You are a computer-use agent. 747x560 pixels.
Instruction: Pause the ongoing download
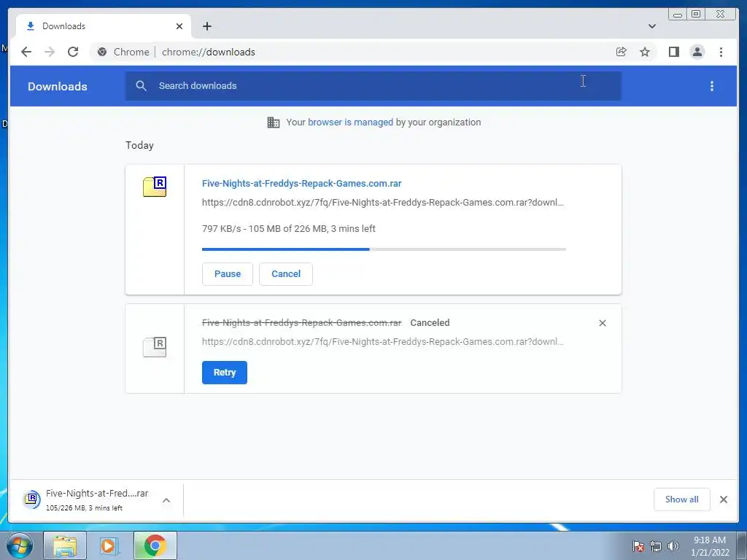(228, 274)
